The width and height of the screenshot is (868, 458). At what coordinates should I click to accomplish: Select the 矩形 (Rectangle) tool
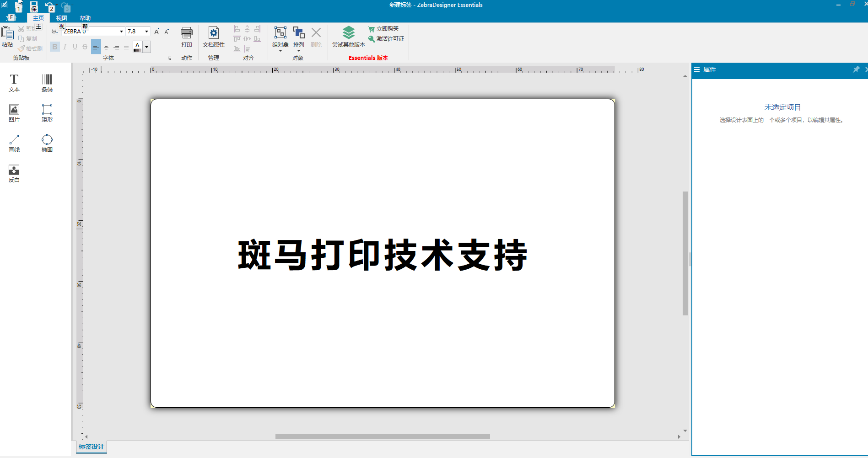point(47,112)
